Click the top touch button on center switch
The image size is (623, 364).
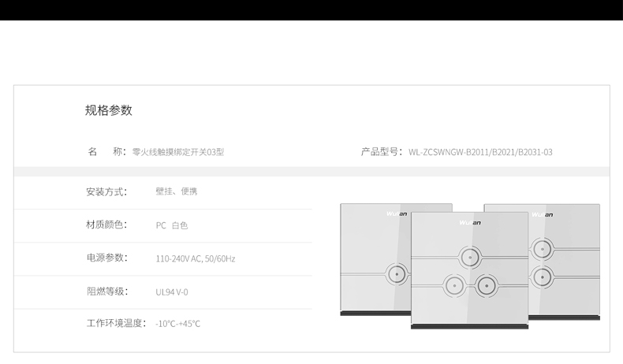(470, 257)
